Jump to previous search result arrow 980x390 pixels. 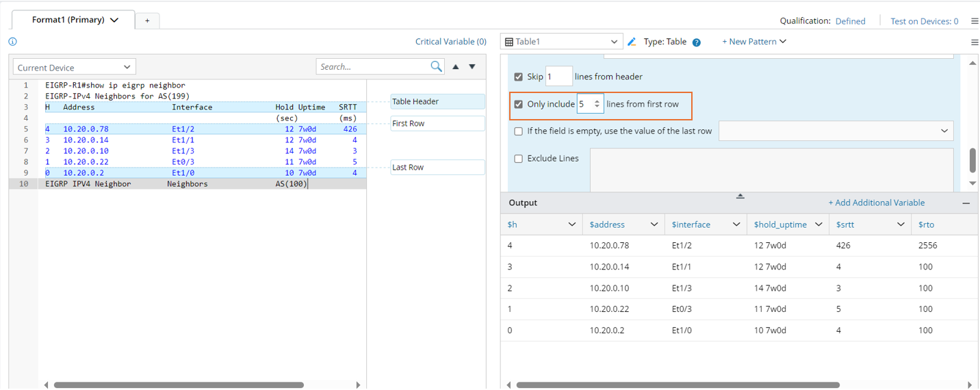455,66
